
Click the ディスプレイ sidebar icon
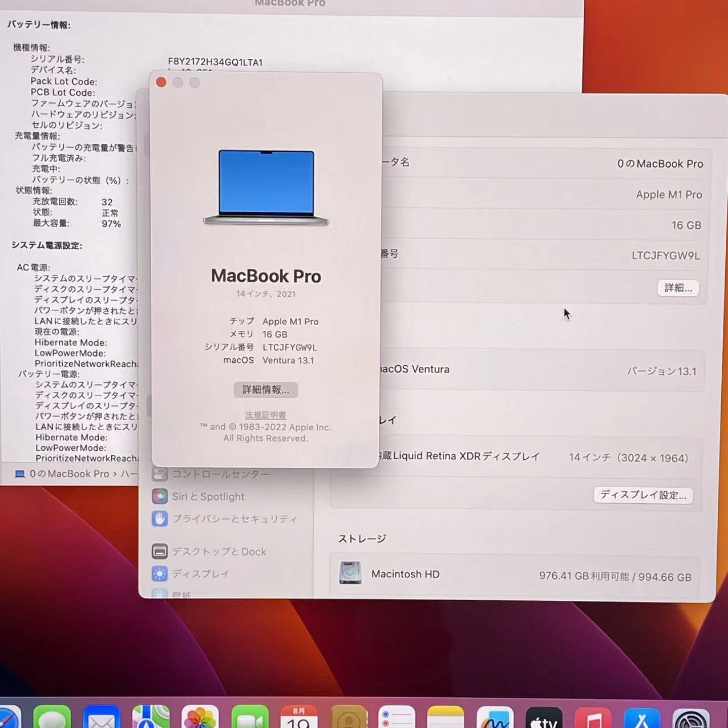[x=160, y=573]
